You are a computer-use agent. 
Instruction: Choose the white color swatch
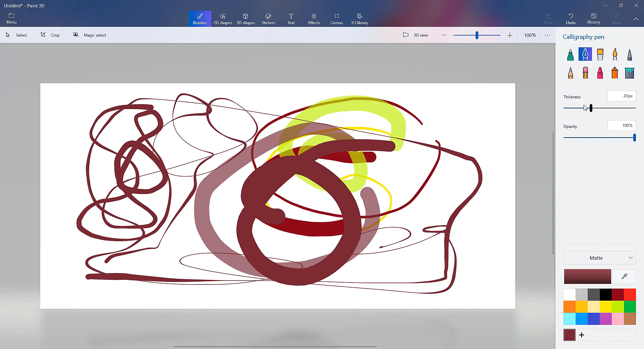570,295
